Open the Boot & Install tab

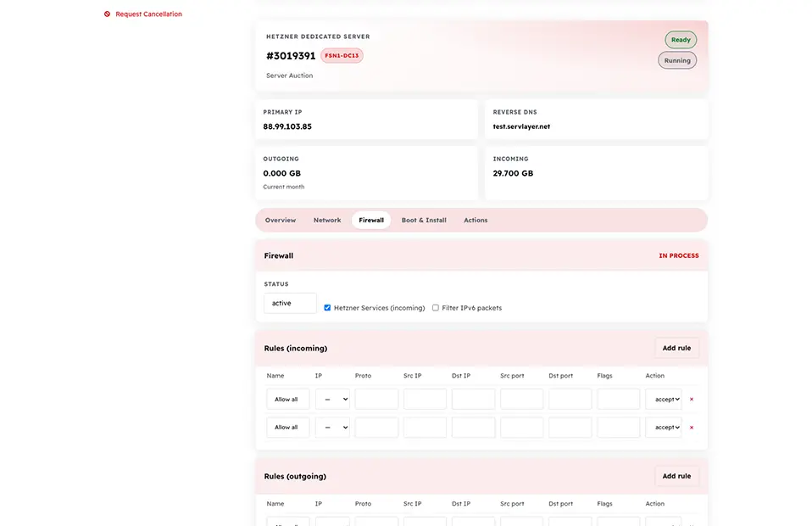pyautogui.click(x=424, y=221)
